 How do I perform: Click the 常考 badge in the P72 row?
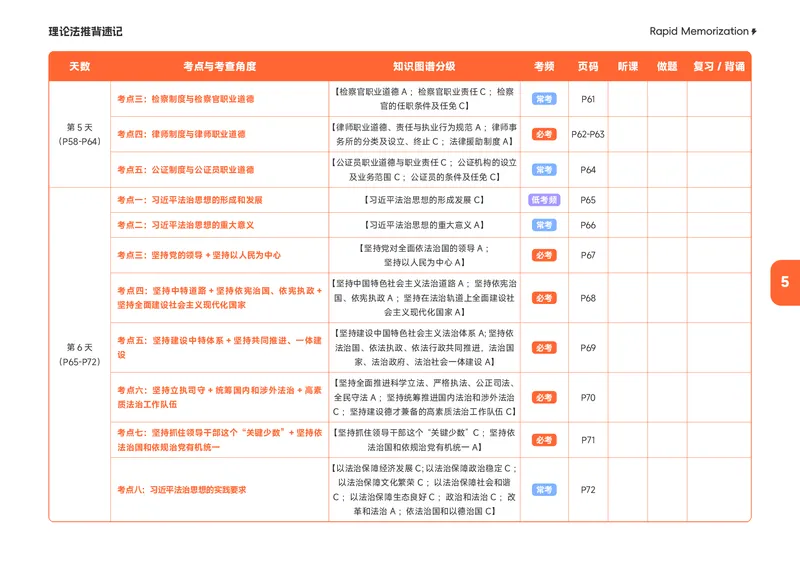(x=544, y=490)
